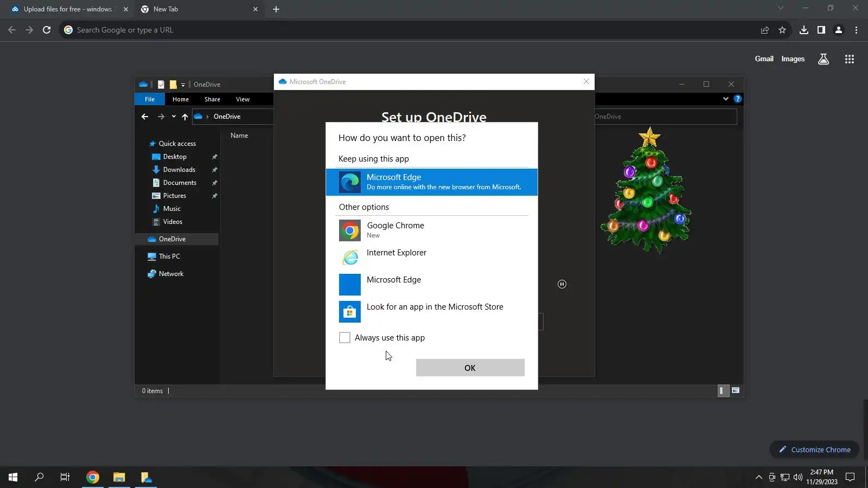Click the Search OneDrive box in File Explorer
The width and height of the screenshot is (868, 488).
tap(666, 117)
